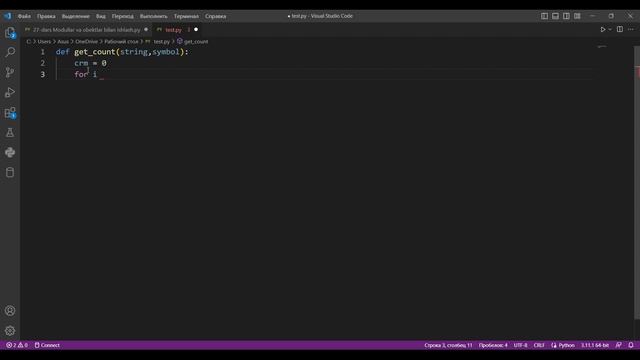Viewport: 640px width, 360px height.
Task: Open the Файл menu
Action: tap(24, 16)
